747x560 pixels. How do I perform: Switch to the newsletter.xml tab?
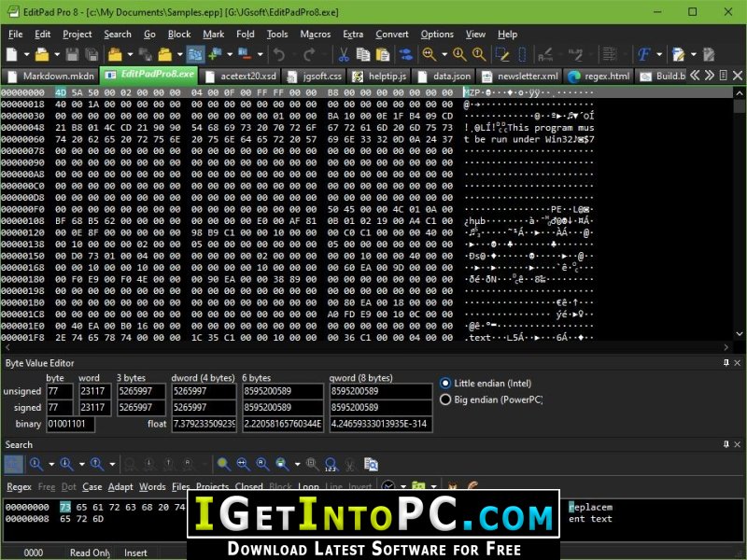coord(520,77)
